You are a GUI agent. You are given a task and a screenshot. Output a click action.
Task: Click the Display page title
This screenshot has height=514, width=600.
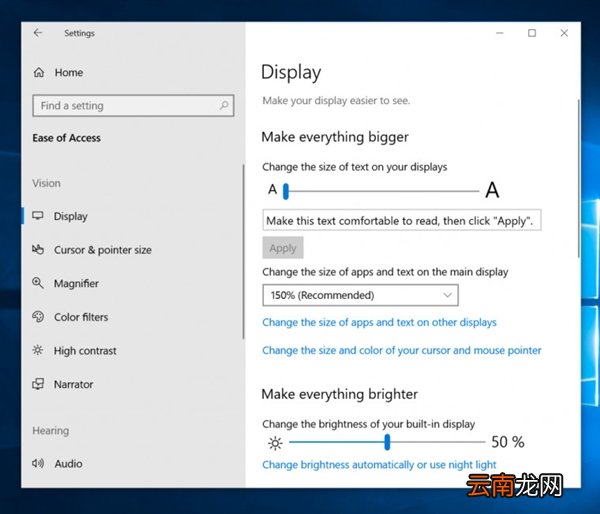coord(291,72)
